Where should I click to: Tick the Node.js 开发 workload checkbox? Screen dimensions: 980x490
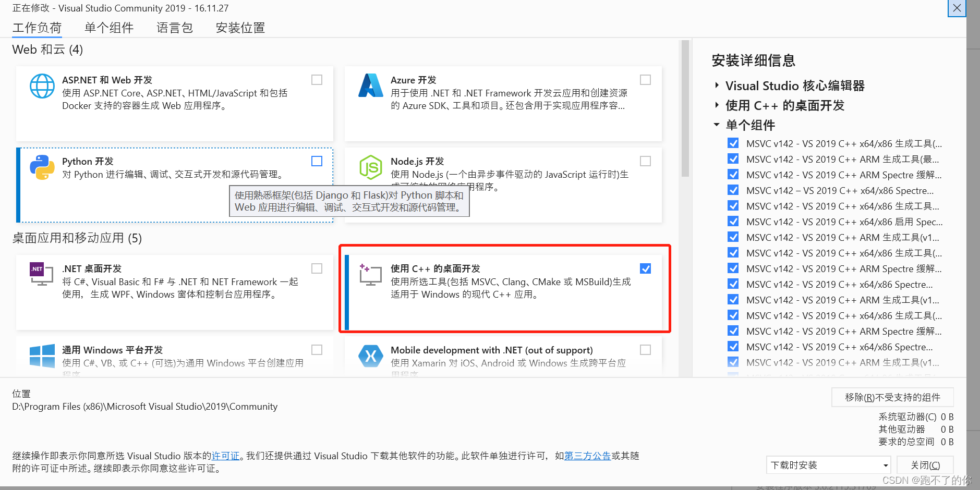pos(645,161)
